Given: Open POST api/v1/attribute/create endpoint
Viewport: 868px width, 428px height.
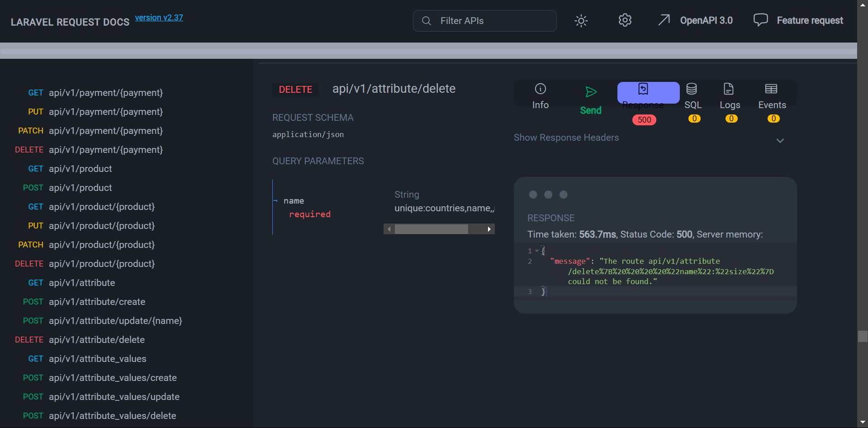Looking at the screenshot, I should 97,302.
